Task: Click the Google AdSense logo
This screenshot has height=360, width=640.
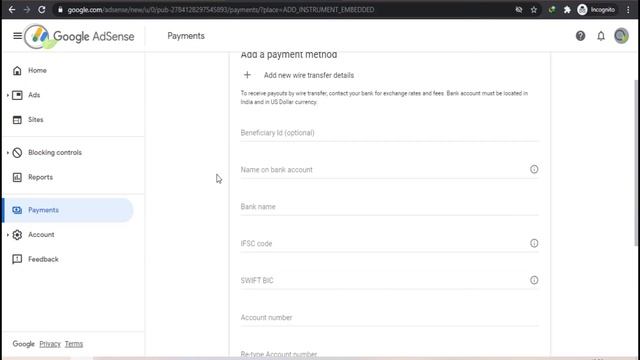Action: (x=80, y=36)
